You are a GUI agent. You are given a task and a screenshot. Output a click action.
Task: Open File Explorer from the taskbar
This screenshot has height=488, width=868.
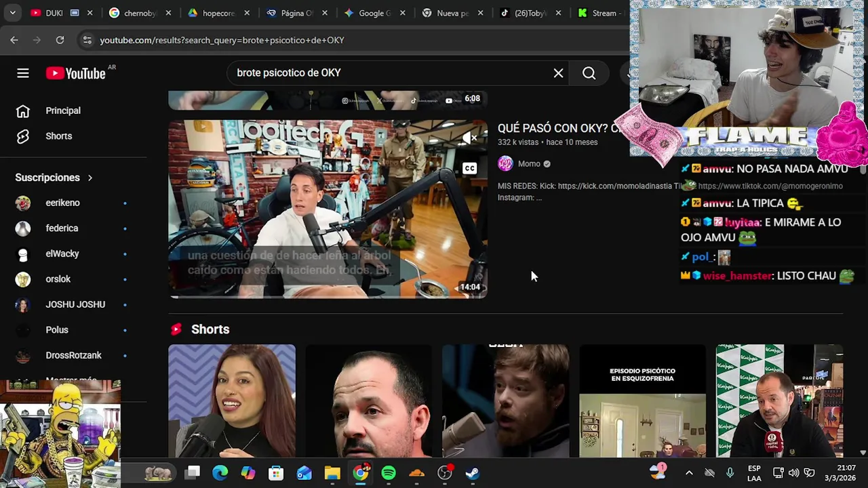332,472
